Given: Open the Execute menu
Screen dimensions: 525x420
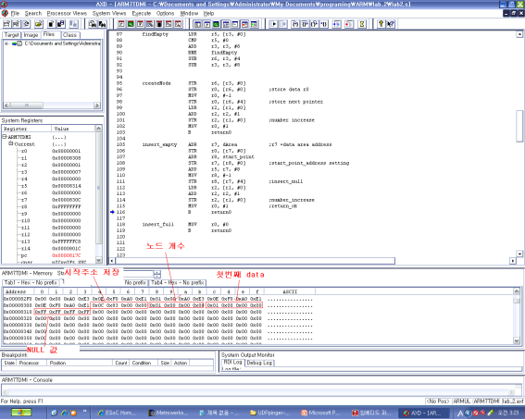Looking at the screenshot, I should pyautogui.click(x=142, y=13).
